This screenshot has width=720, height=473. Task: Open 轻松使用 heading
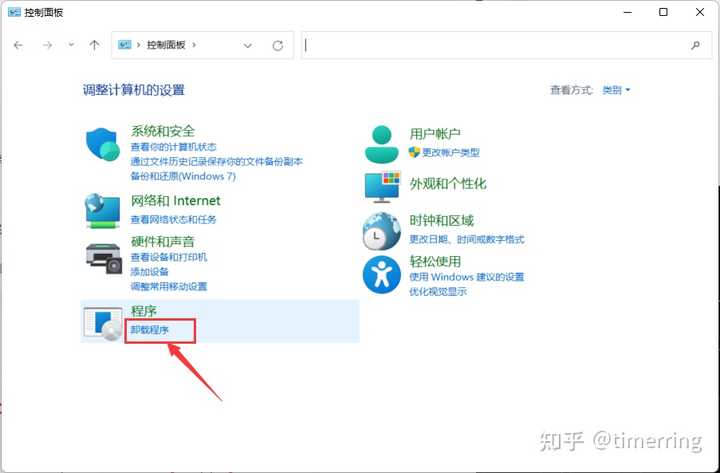click(x=435, y=261)
